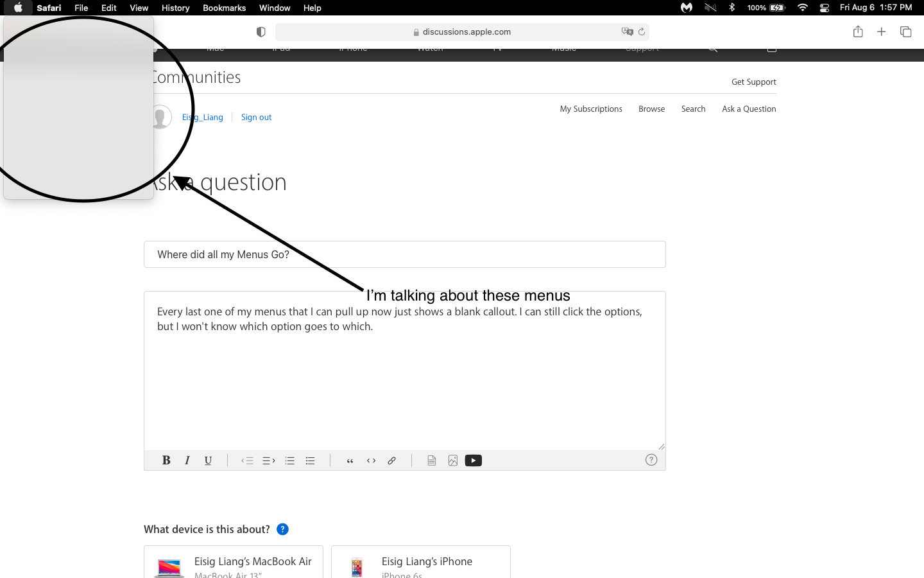This screenshot has width=924, height=578.
Task: Click the Browse link
Action: [x=652, y=109]
